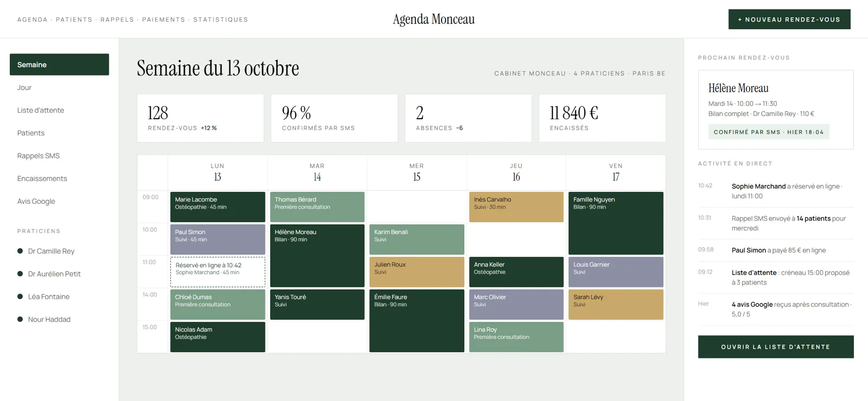868x401 pixels.
Task: Open Chloé Dumas' première consultation
Action: tap(218, 305)
